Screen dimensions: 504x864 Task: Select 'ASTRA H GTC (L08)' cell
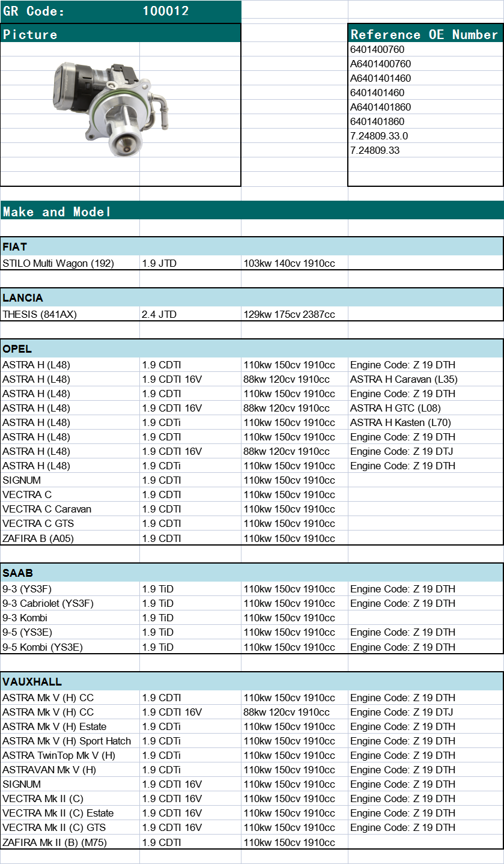pos(395,408)
